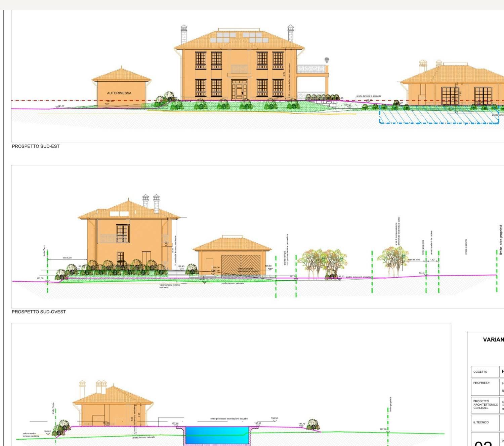504x446 pixels.
Task: Click the PROSPETTO SUD-OVEST drawing title
Action: pyautogui.click(x=39, y=312)
